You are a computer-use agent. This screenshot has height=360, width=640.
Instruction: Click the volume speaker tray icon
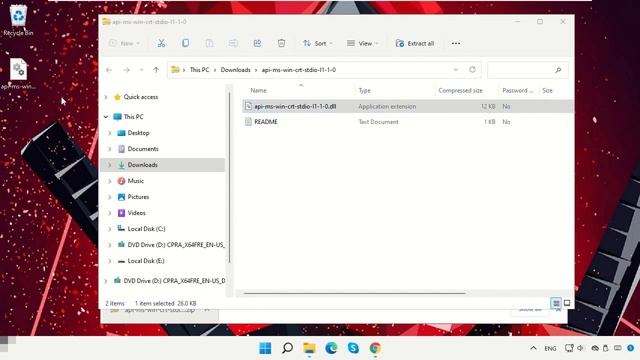(580, 348)
